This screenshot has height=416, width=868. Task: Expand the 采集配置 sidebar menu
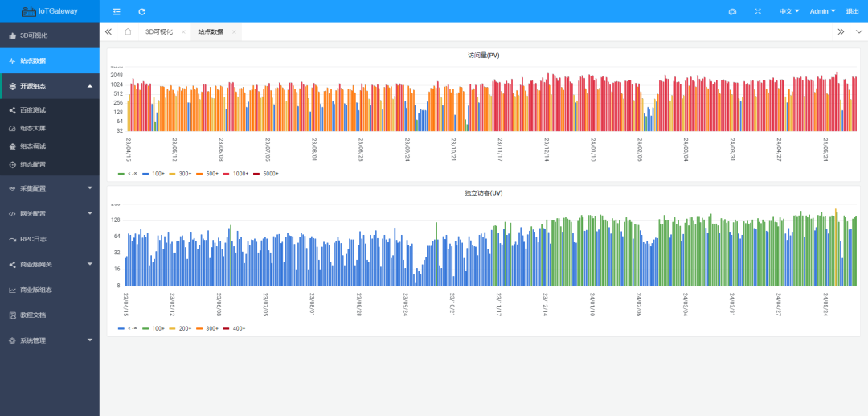click(49, 188)
